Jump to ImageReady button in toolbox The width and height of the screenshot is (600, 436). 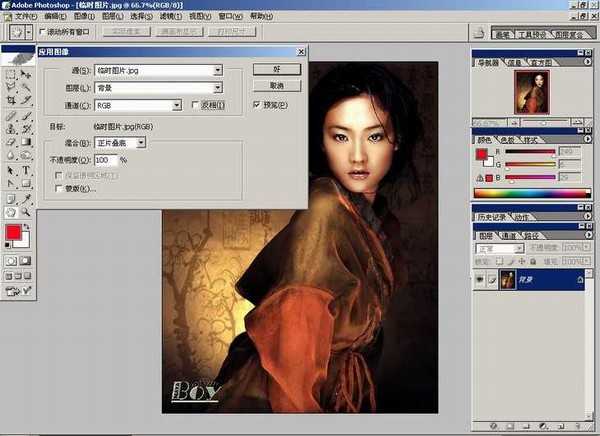(x=18, y=291)
